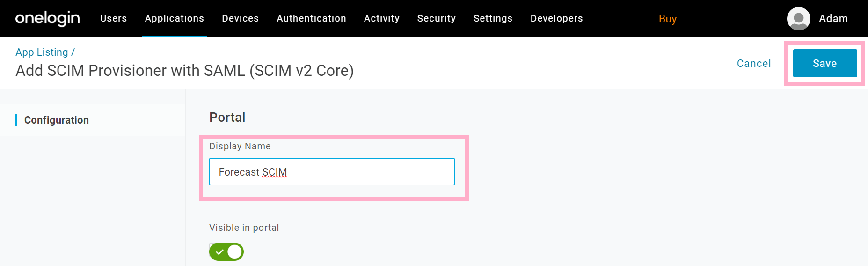Viewport: 868px width, 266px height.
Task: Open the Settings menu
Action: 493,18
